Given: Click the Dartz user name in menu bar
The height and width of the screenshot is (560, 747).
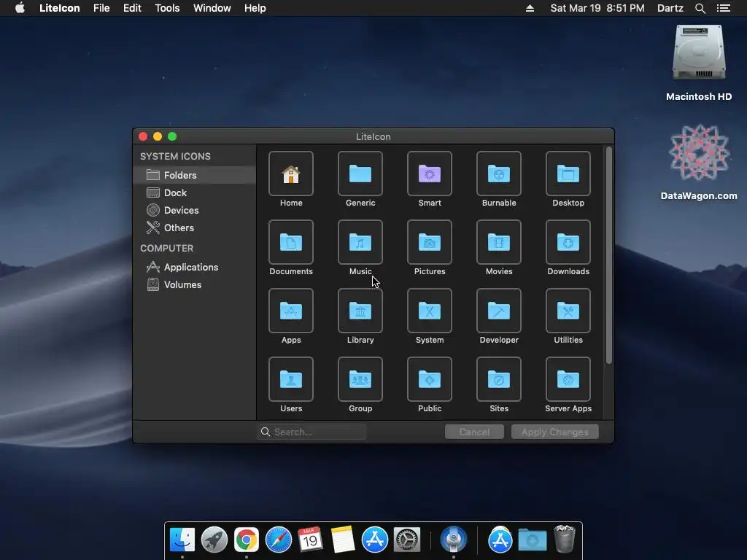Looking at the screenshot, I should tap(670, 8).
